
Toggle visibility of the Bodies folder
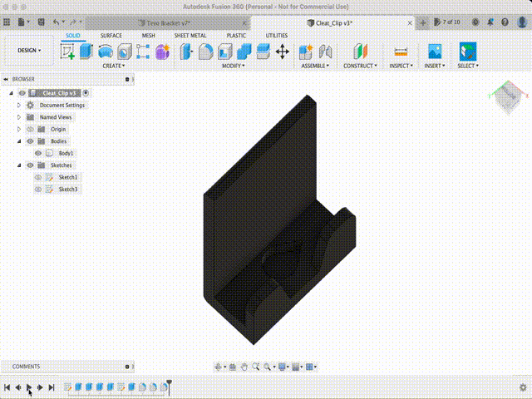tap(30, 141)
